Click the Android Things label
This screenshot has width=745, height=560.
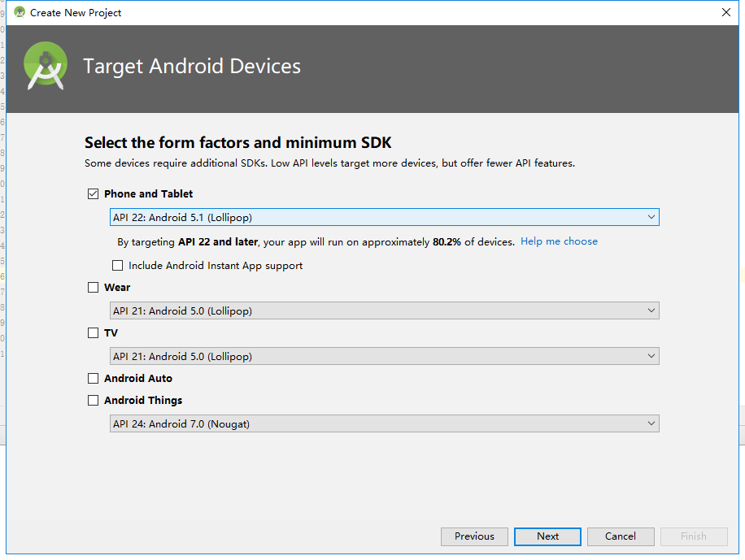click(x=143, y=401)
